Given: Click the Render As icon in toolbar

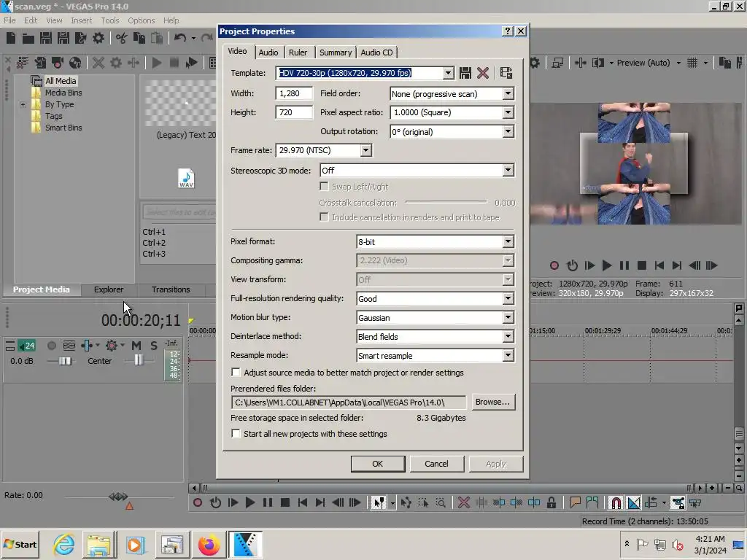Looking at the screenshot, I should [x=80, y=38].
